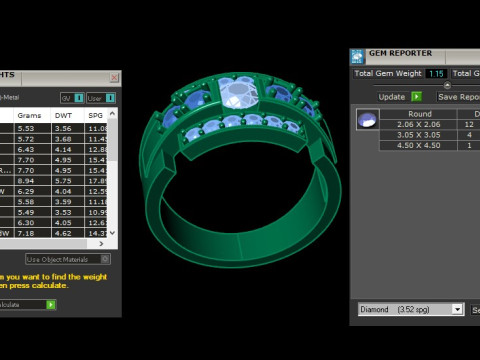The height and width of the screenshot is (360, 480).
Task: Click the 5.72 grams cell
Action: (x=32, y=139)
